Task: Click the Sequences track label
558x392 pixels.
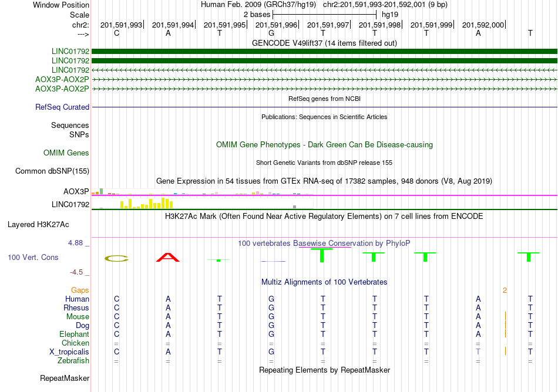Action: [70, 125]
